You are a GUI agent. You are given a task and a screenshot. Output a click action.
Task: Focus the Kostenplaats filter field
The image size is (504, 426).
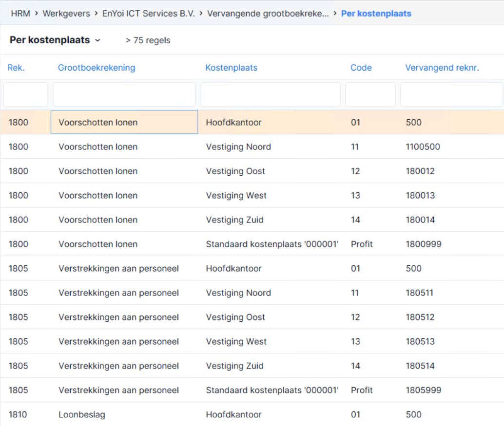pyautogui.click(x=271, y=95)
